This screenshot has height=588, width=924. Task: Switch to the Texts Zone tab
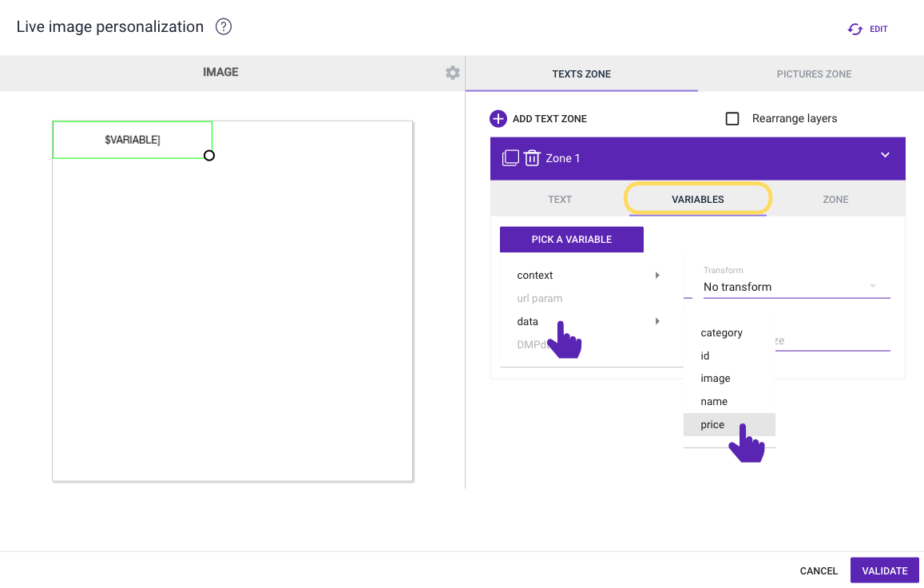581,73
